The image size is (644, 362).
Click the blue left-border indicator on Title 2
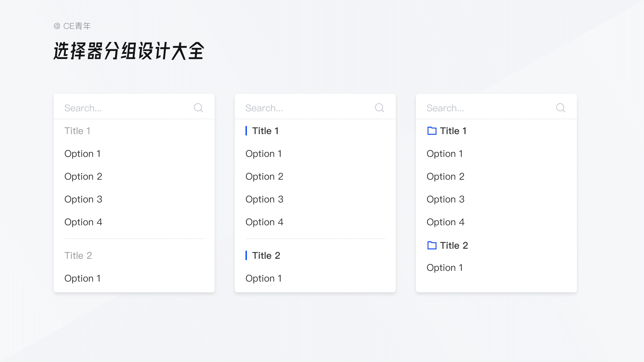(247, 255)
